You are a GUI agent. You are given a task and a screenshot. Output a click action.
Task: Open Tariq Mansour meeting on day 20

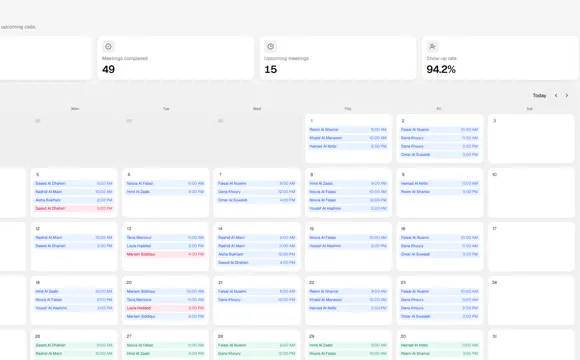[165, 300]
